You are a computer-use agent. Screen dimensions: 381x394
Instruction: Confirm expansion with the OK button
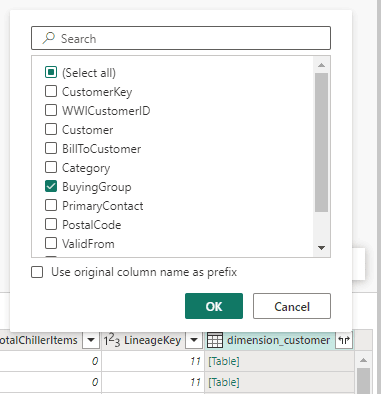click(214, 306)
